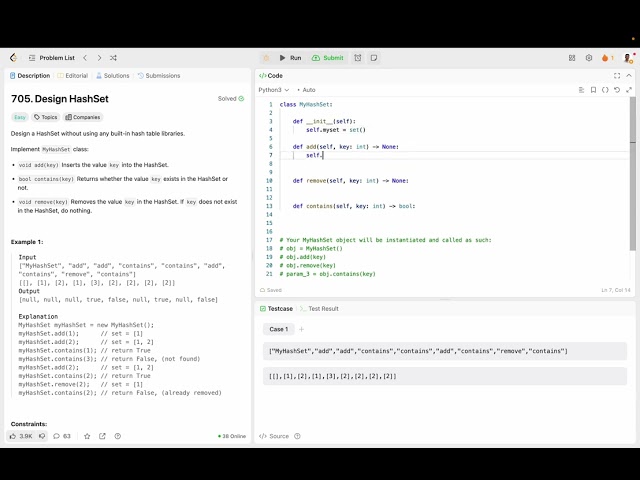Image resolution: width=640 pixels, height=480 pixels.
Task: Click the 38 Online indicator
Action: (232, 436)
